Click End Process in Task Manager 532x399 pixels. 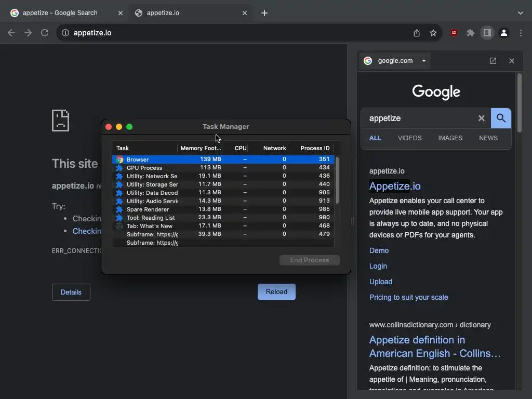coord(310,260)
